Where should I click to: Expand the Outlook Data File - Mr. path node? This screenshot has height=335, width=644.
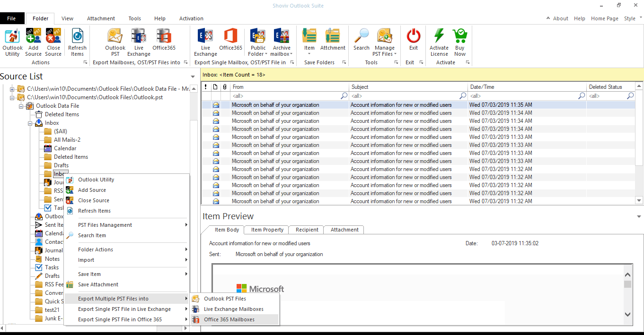click(12, 88)
